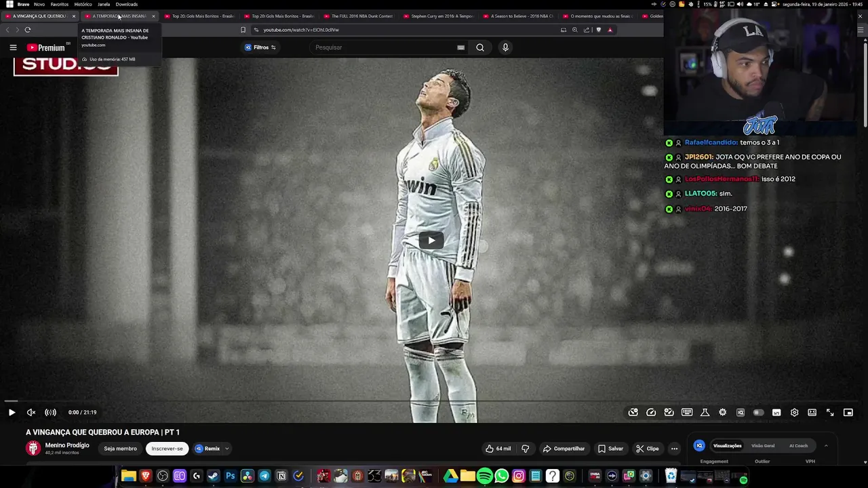Open Photoshop from the dock
The width and height of the screenshot is (868, 488).
231,476
